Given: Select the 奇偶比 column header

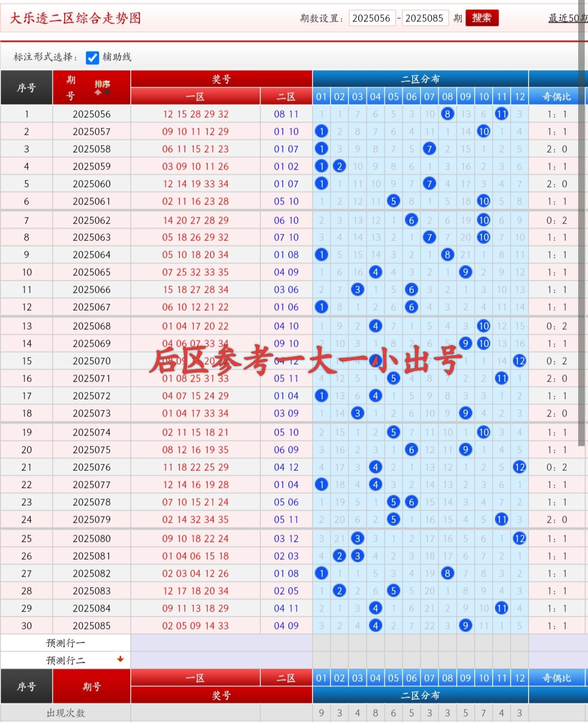Looking at the screenshot, I should (556, 96).
